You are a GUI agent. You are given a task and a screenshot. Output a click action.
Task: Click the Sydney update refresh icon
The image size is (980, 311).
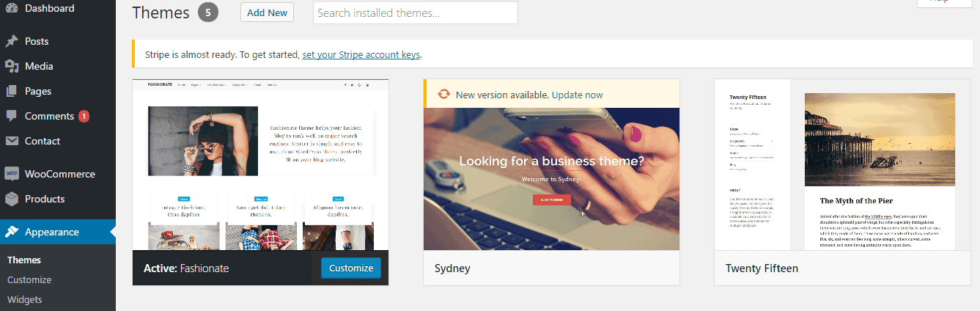(x=443, y=95)
